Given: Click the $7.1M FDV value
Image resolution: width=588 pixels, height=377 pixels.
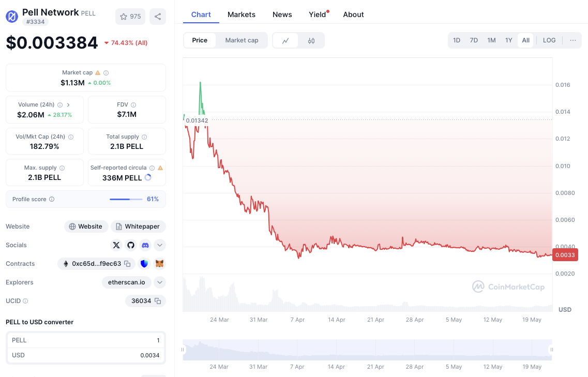Looking at the screenshot, I should tap(127, 114).
